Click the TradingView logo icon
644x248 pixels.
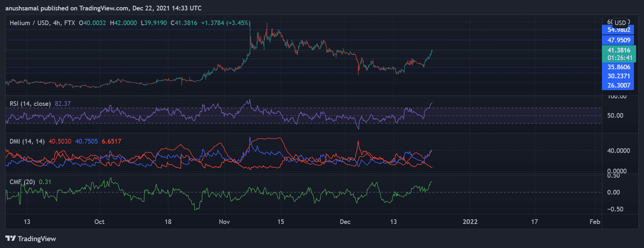tap(10, 239)
